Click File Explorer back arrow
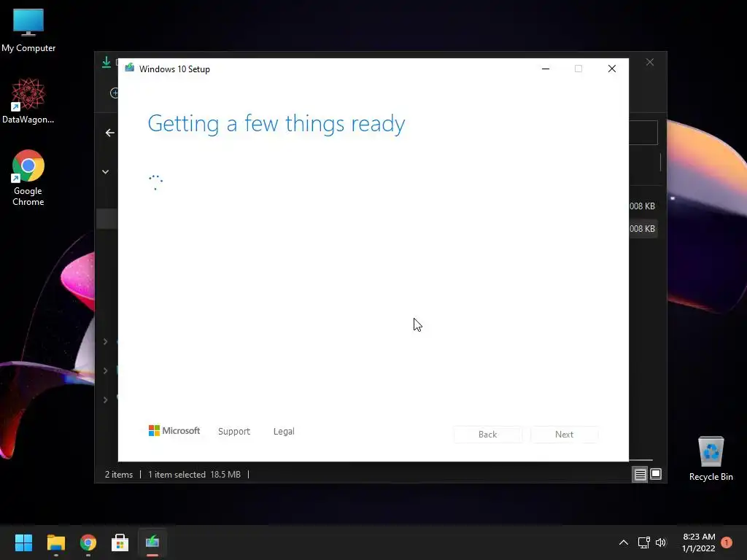747x560 pixels. click(x=110, y=133)
